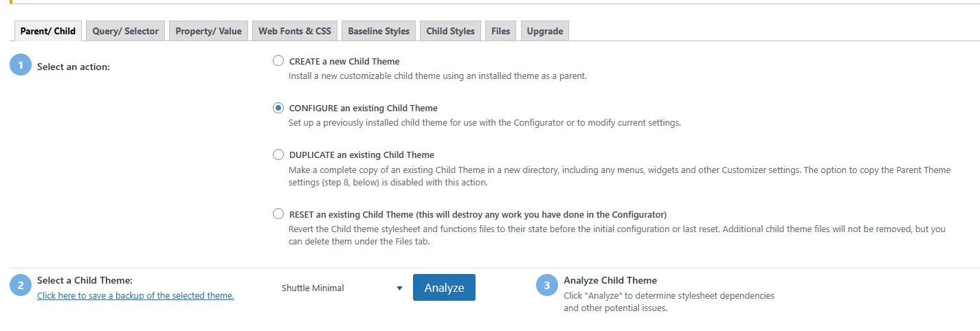
Task: Open the Child Styles tab
Action: 450,31
